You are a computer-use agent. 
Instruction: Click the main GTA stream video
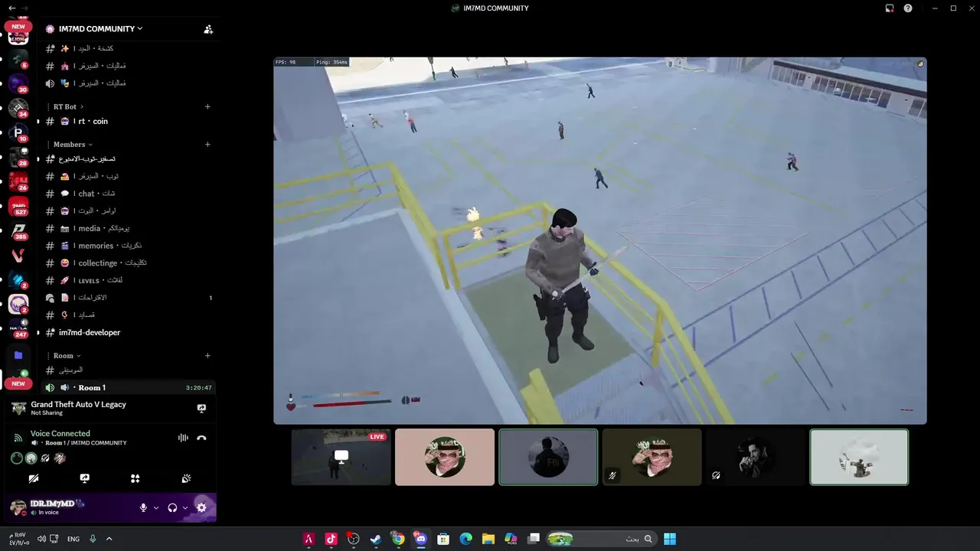pos(600,240)
